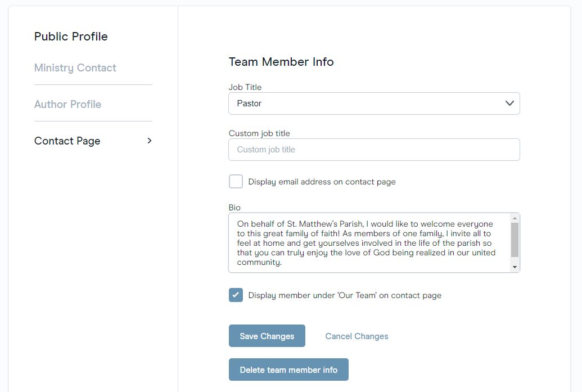Viewport: 582px width, 392px height.
Task: Click the Bio scrollbar down arrow
Action: 515,268
